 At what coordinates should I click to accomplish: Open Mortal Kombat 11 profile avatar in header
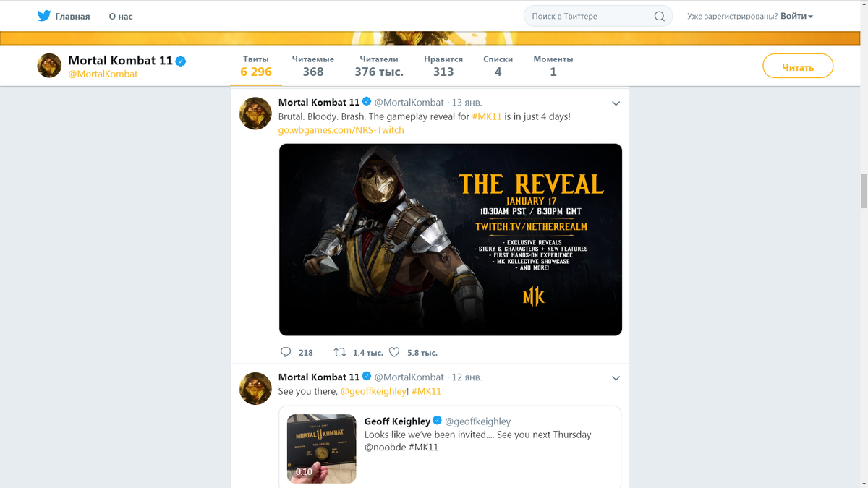[49, 66]
